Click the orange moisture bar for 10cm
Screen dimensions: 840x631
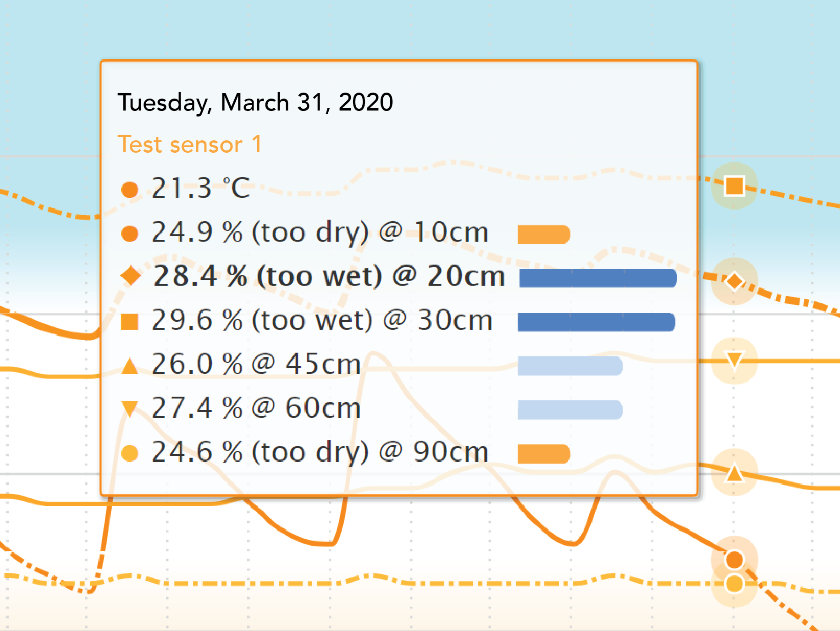click(x=543, y=234)
